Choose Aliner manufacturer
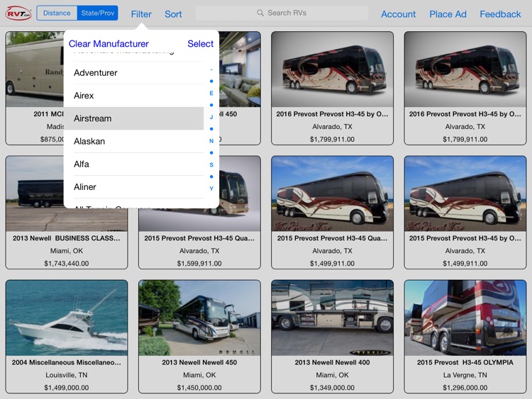532x399 pixels. point(134,187)
